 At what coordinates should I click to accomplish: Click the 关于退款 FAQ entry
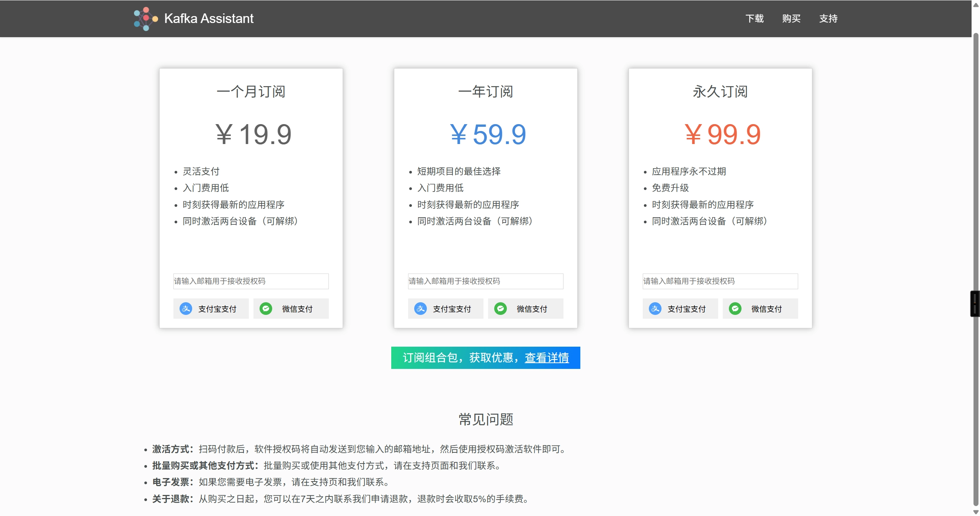point(341,499)
